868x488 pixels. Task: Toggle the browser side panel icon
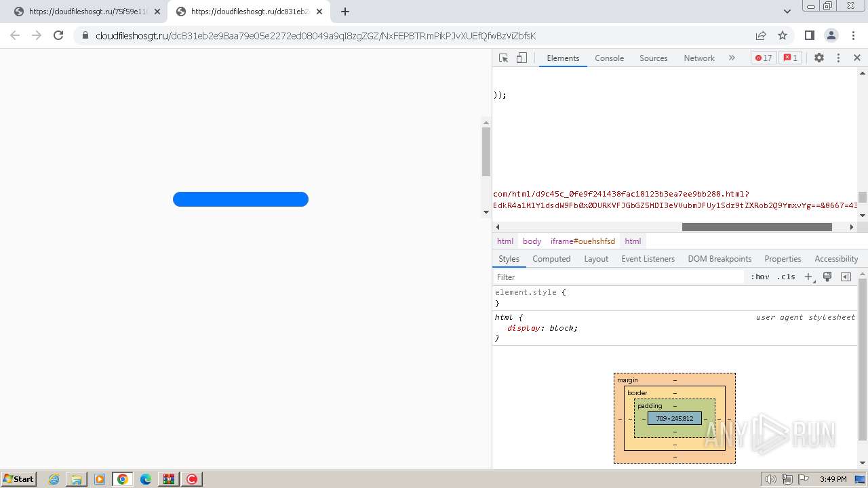809,36
